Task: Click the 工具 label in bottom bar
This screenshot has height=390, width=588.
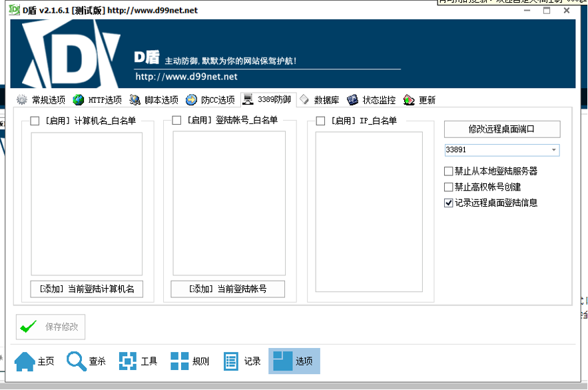Action: pos(149,361)
